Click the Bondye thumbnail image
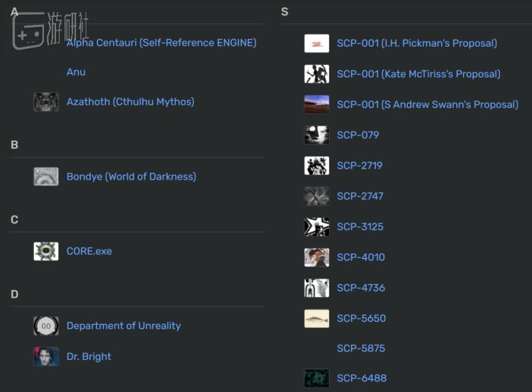Image resolution: width=532 pixels, height=392 pixels. [x=46, y=177]
